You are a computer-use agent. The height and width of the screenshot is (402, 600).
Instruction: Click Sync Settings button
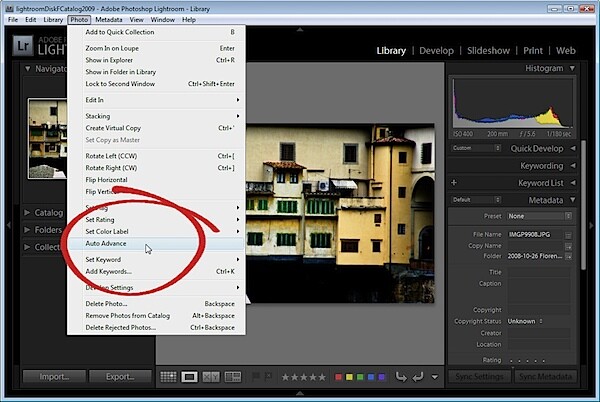point(479,377)
